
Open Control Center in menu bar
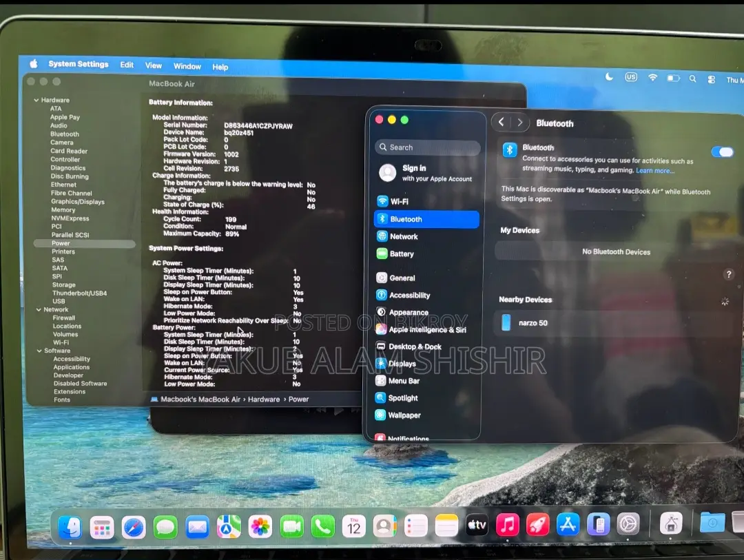tap(711, 80)
